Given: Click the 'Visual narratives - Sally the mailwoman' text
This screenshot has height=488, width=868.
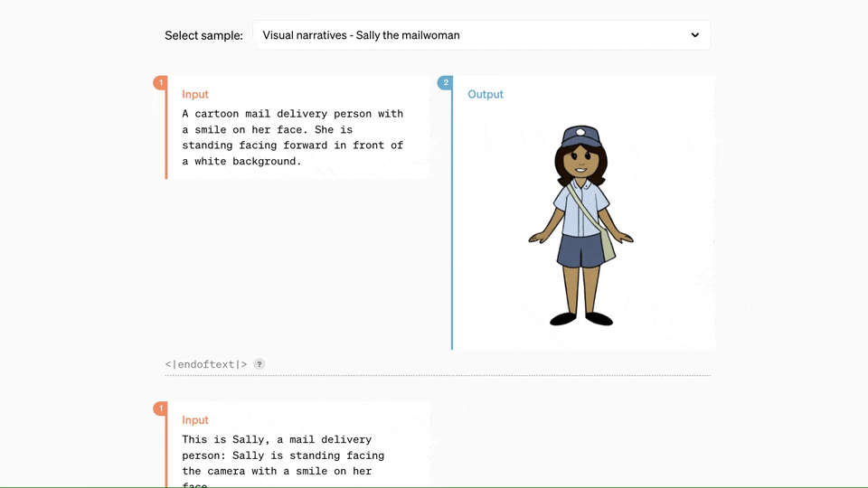Looking at the screenshot, I should 361,35.
